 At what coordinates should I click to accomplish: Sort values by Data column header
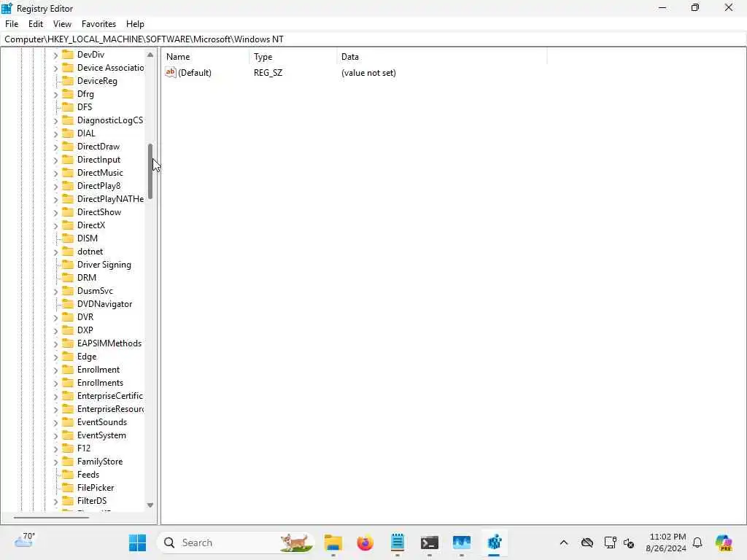441,57
